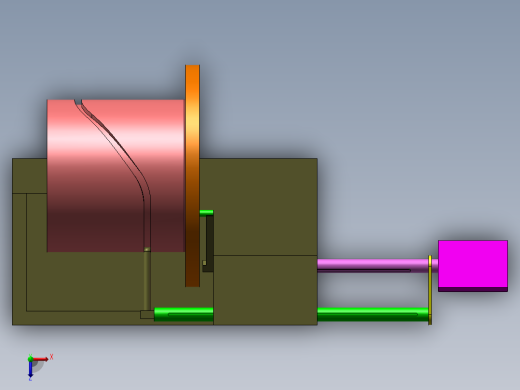Image resolution: width=520 pixels, height=390 pixels.
Task: Select the small green pin above dark bracket
Action: point(207,213)
